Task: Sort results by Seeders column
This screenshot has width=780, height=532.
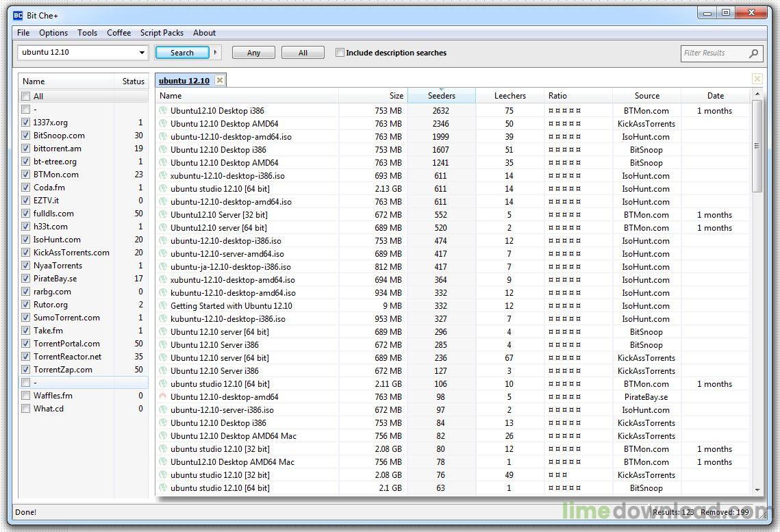Action: click(441, 95)
